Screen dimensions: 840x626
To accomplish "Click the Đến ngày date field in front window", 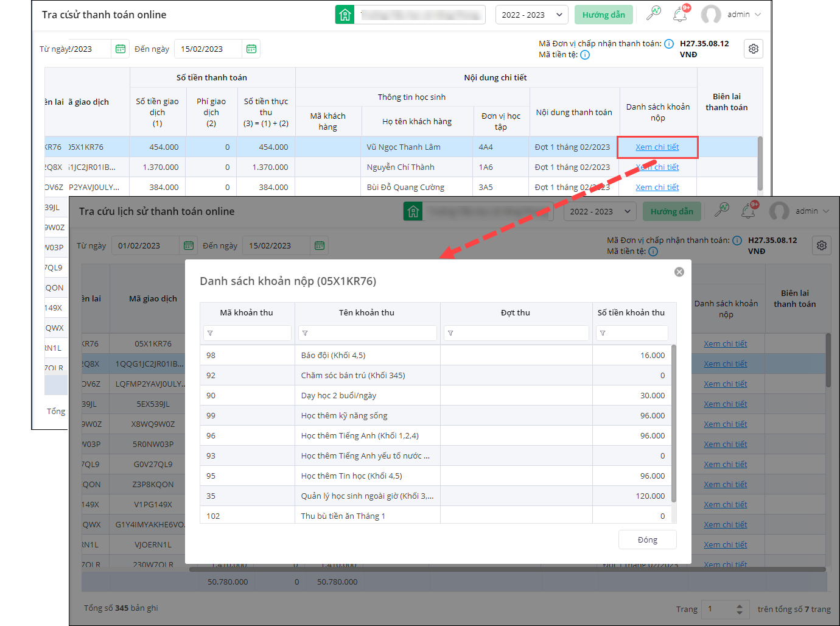I will tap(276, 245).
